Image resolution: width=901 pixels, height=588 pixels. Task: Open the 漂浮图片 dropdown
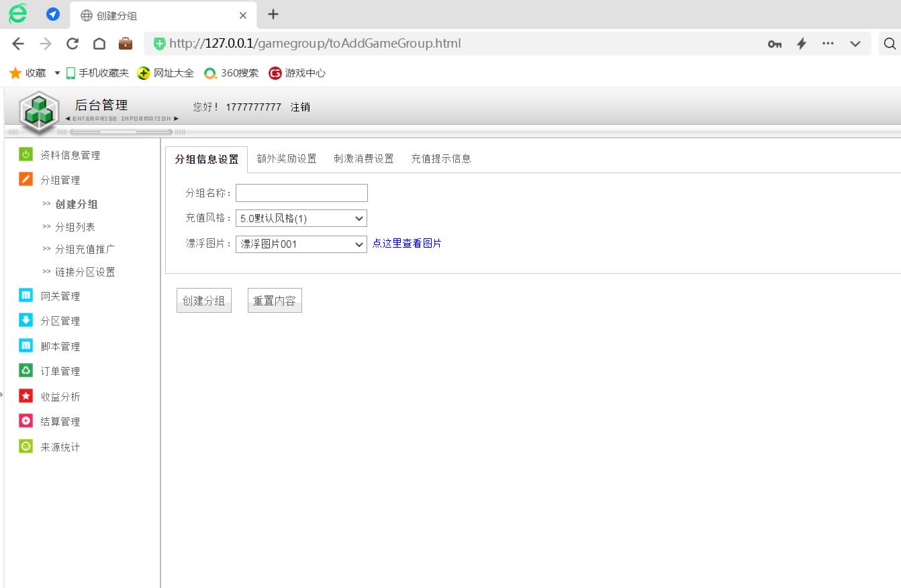(301, 244)
